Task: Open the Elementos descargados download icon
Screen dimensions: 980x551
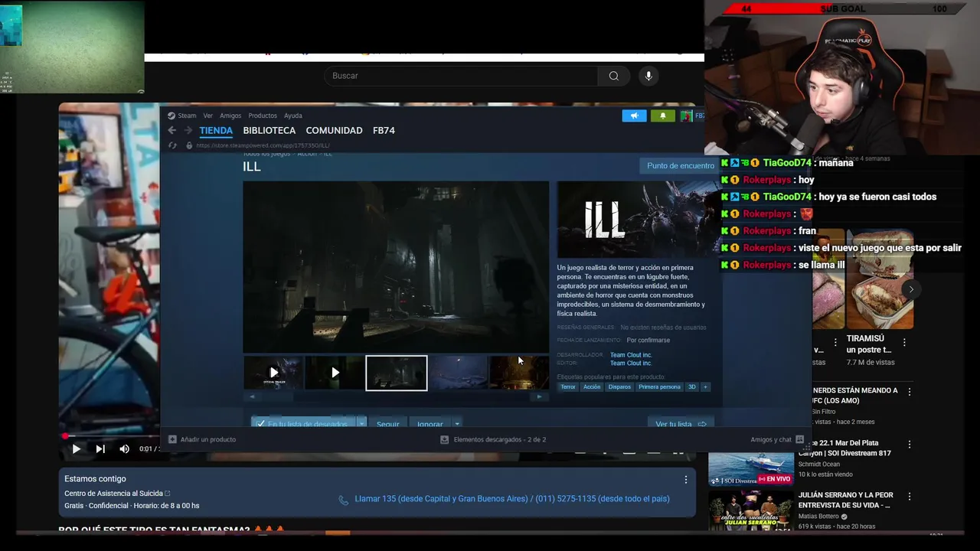Action: click(x=444, y=439)
